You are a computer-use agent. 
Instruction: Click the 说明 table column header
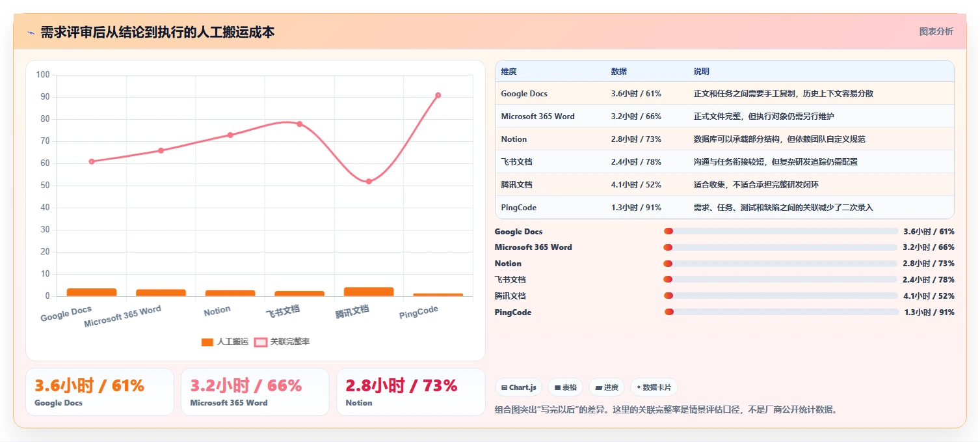tap(702, 72)
